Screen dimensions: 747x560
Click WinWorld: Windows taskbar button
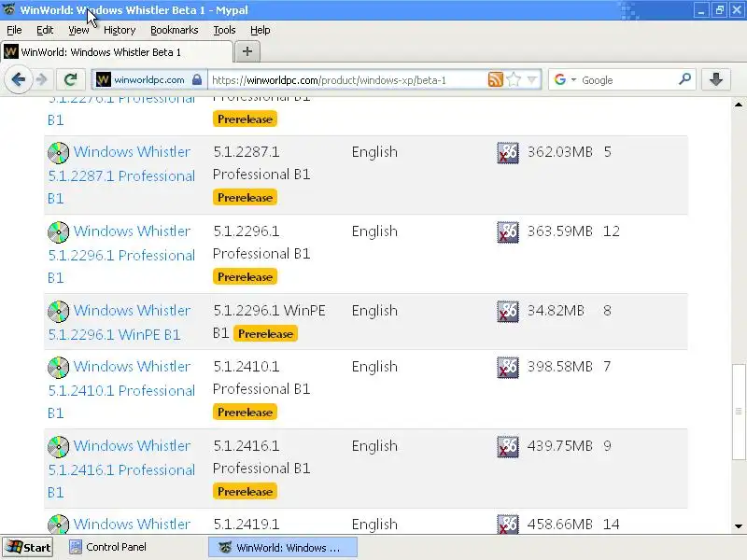pos(283,548)
